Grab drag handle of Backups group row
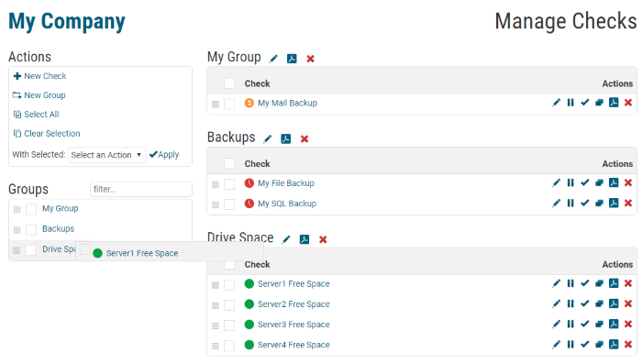Screen dimensions: 642x364 17,230
